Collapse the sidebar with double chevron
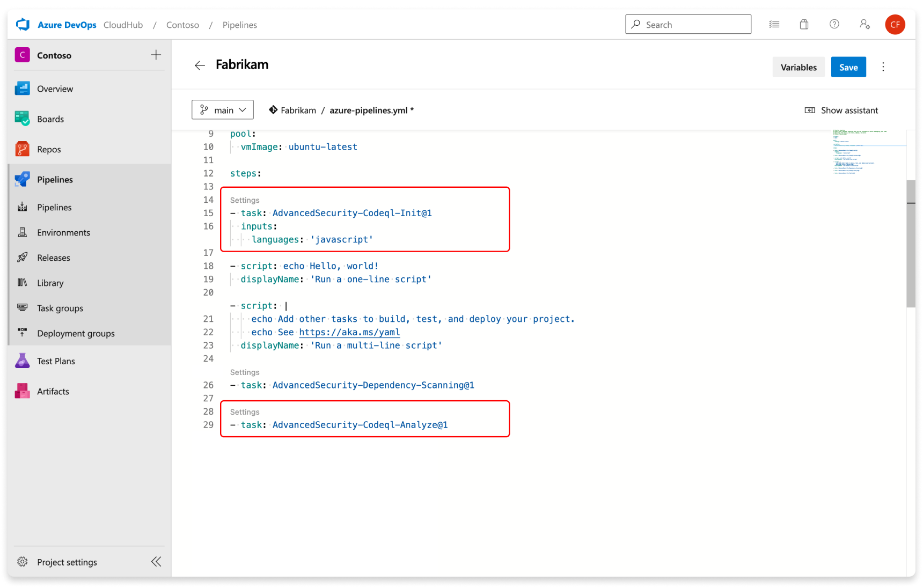 [x=156, y=562]
